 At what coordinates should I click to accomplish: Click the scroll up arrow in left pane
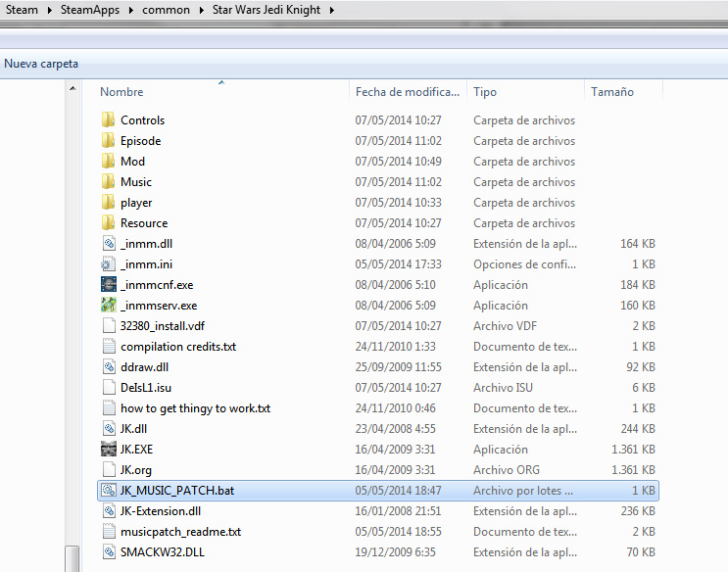pyautogui.click(x=73, y=88)
